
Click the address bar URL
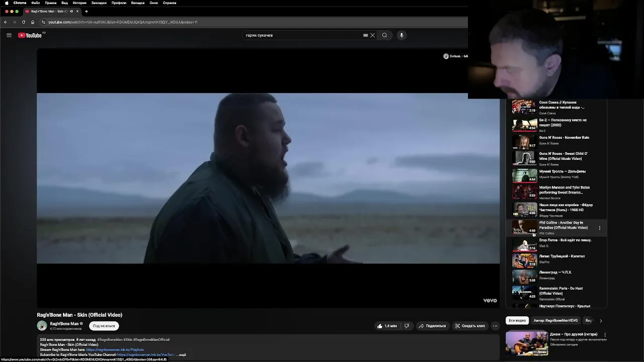point(123,22)
